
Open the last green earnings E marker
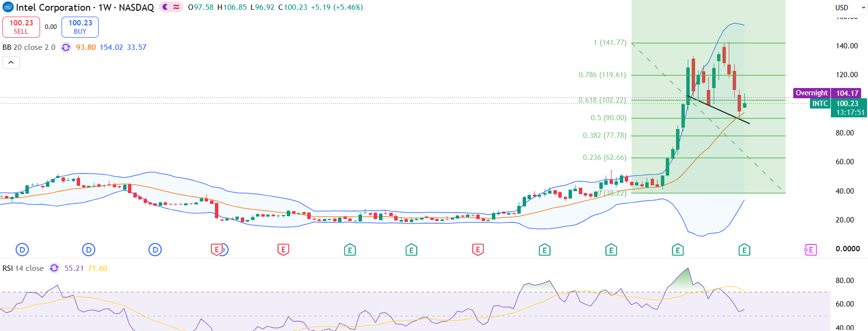pos(744,250)
